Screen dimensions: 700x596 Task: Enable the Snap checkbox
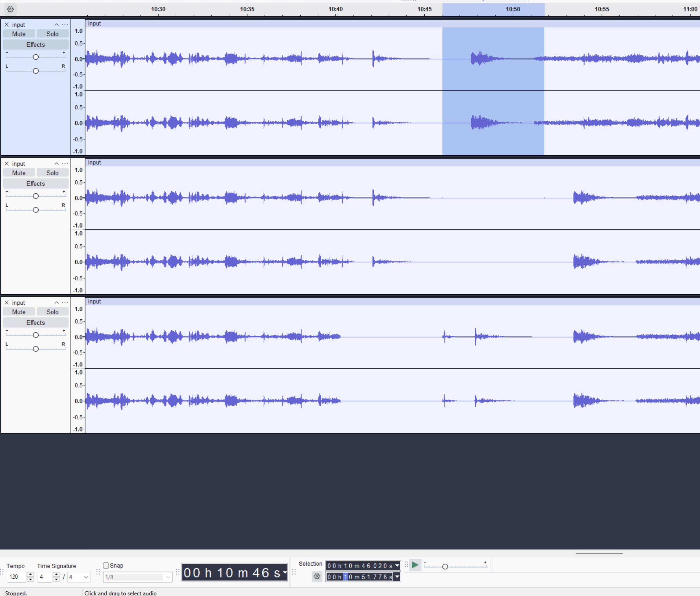click(106, 565)
